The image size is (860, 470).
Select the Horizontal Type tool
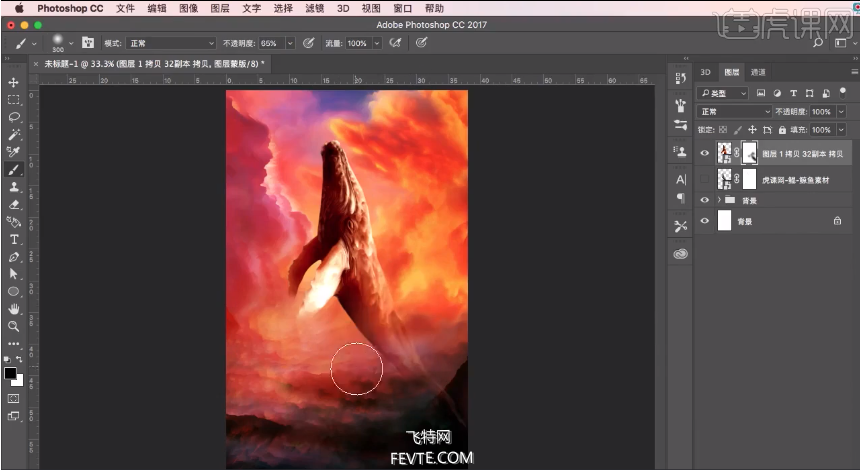[14, 239]
